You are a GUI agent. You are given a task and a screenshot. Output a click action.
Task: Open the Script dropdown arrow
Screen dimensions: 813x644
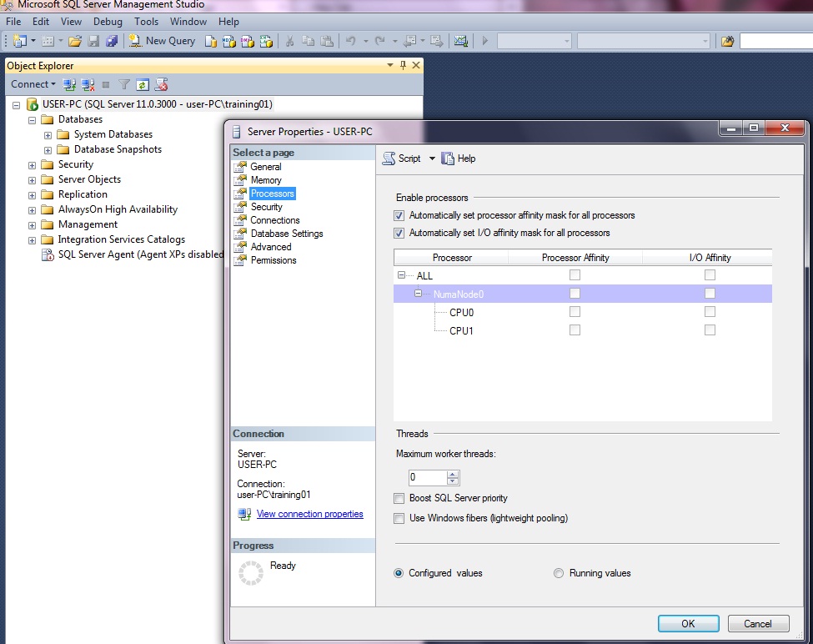(x=432, y=158)
